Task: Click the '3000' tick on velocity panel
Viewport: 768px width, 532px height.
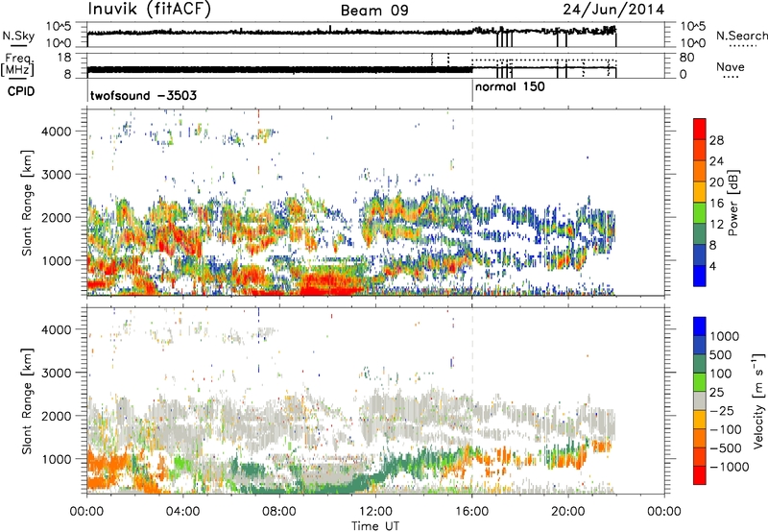Action: [x=57, y=373]
